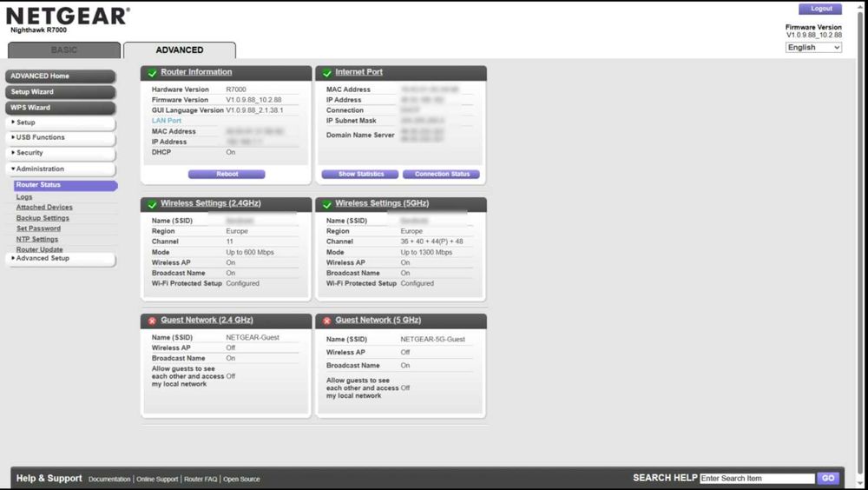This screenshot has width=868, height=490.
Task: Click hardware version value R7000
Action: pos(236,89)
